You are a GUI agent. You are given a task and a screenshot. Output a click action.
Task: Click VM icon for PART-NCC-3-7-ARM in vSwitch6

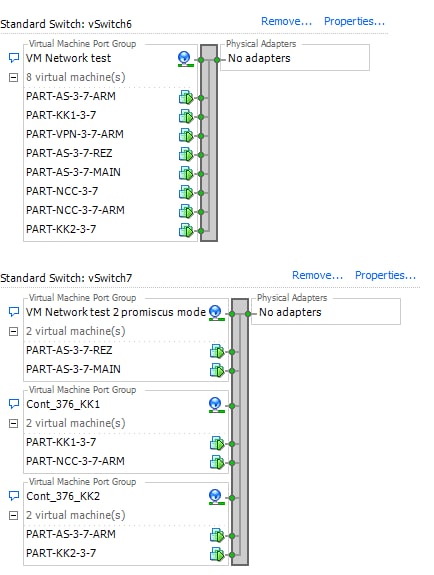click(x=186, y=212)
